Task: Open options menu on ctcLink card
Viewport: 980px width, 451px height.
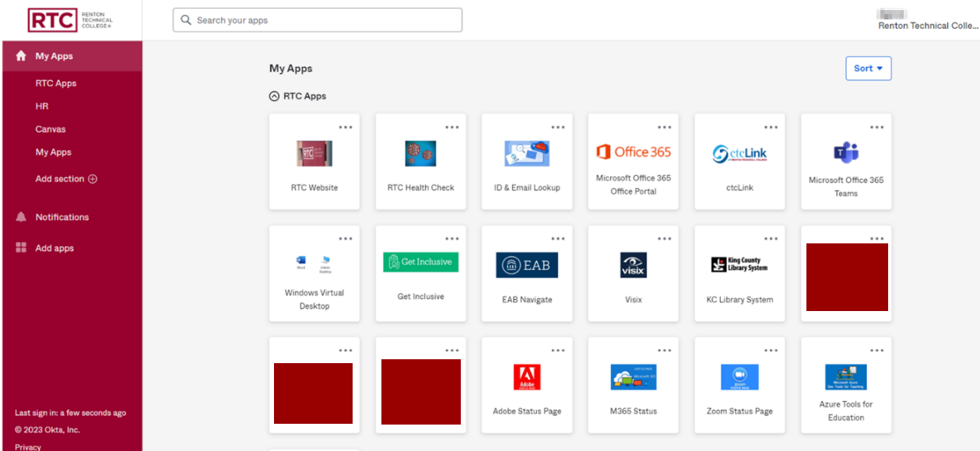Action: tap(771, 128)
